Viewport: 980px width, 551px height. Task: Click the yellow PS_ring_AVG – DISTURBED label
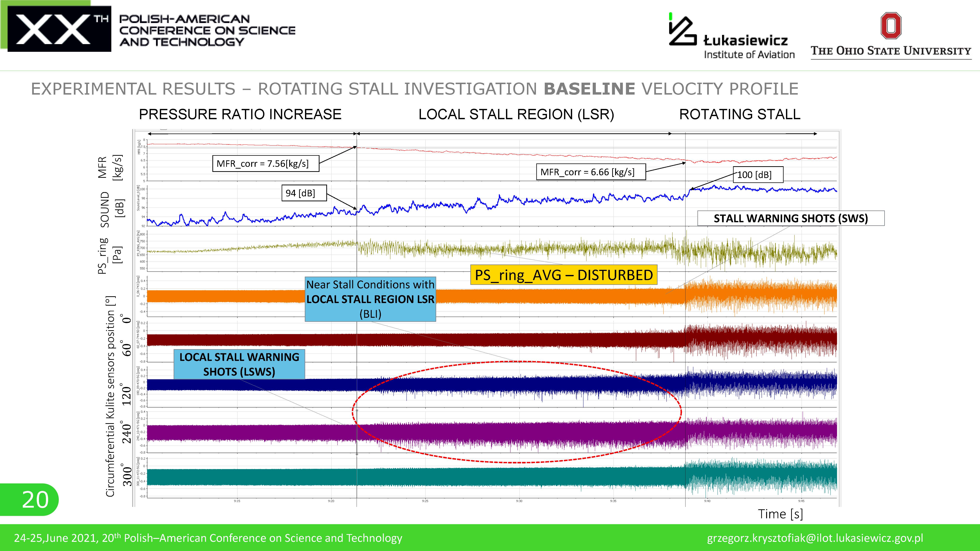click(564, 275)
